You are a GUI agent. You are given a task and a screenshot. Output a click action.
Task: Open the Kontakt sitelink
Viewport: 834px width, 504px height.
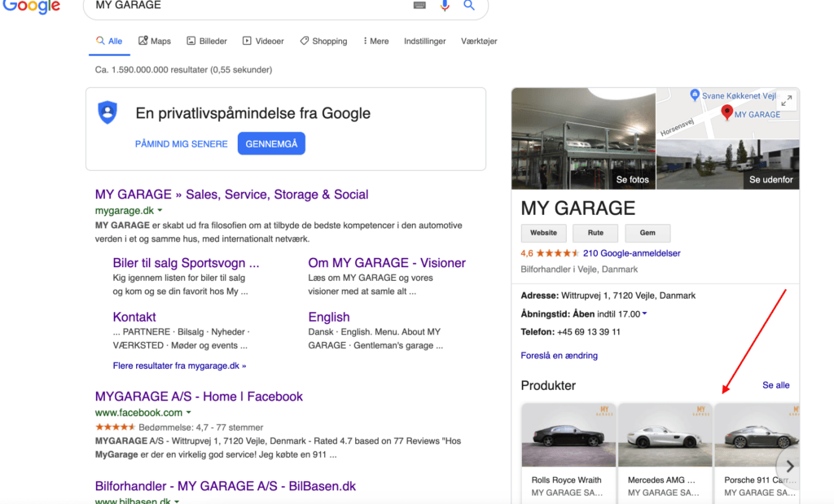click(134, 317)
